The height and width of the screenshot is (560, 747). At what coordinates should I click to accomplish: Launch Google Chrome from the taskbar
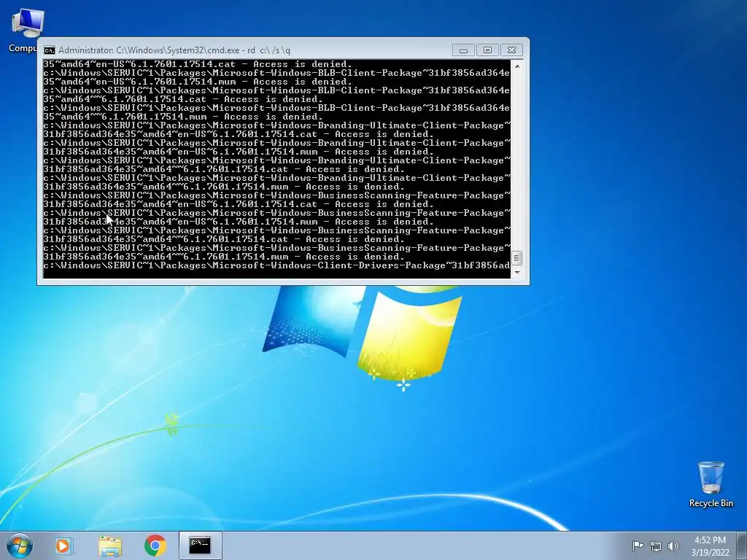tap(155, 545)
